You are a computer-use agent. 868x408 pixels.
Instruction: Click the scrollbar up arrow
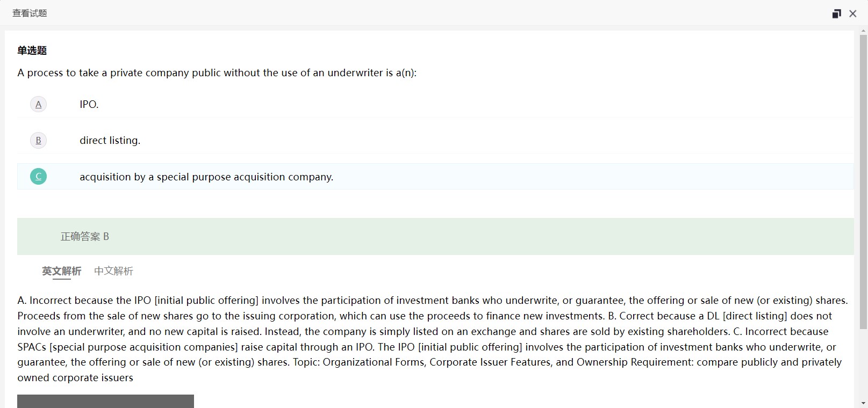[x=863, y=33]
